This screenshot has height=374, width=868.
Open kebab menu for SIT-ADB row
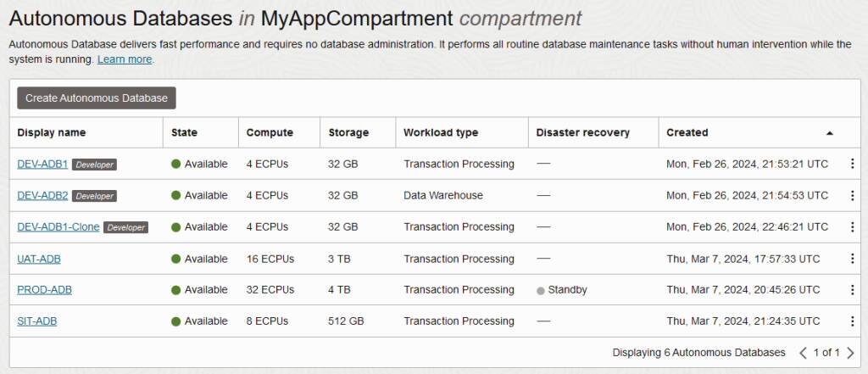pos(852,321)
